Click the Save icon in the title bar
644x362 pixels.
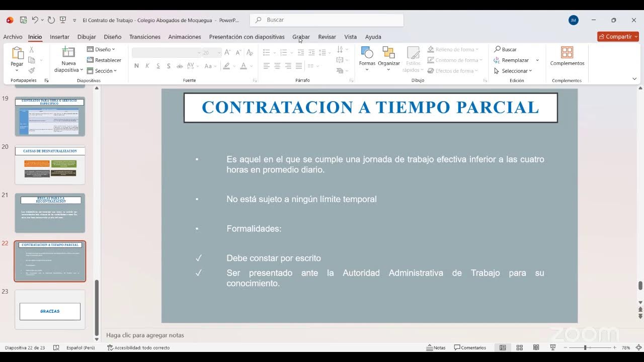click(23, 20)
